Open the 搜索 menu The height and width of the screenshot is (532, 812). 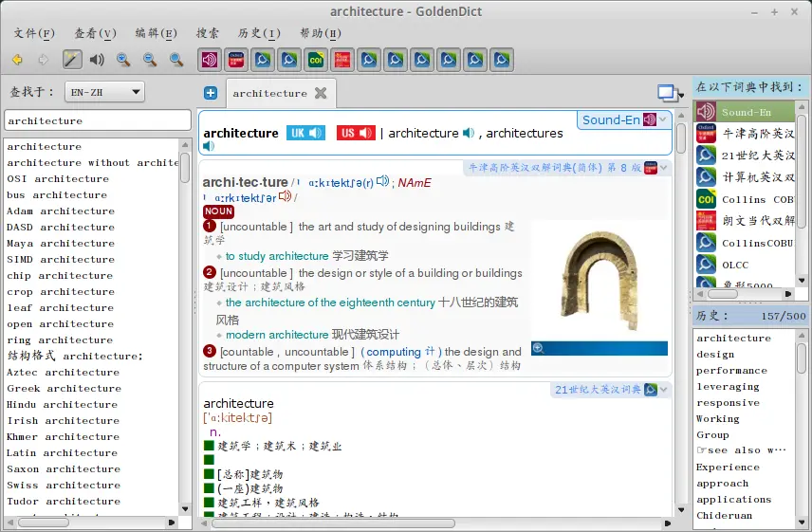coord(208,33)
